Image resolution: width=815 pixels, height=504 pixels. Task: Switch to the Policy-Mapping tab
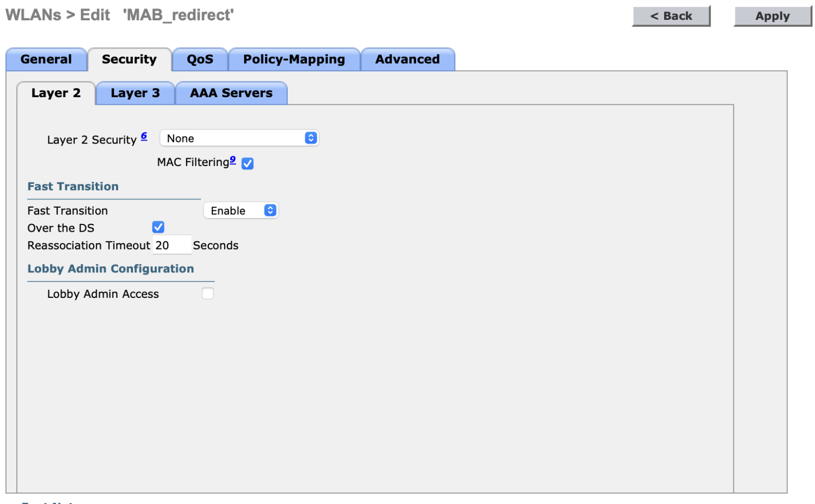pos(294,60)
